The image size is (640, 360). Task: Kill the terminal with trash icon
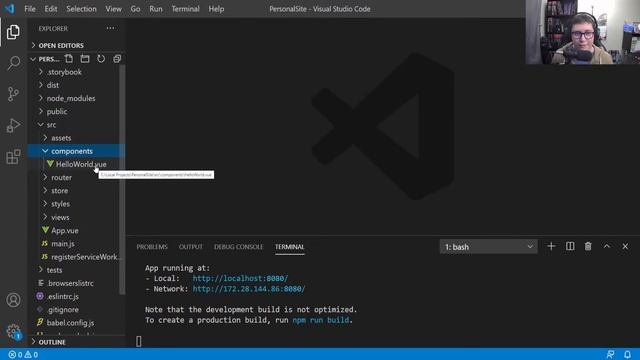[x=588, y=246]
